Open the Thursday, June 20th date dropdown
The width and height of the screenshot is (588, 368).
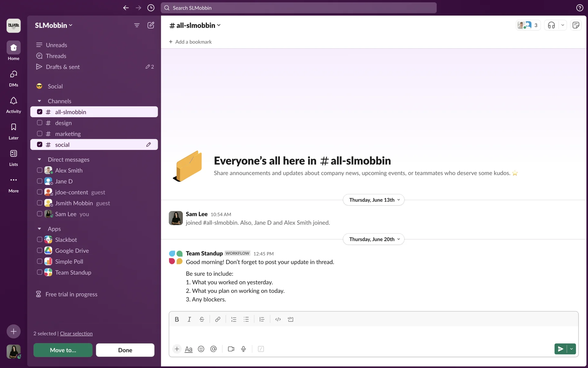(374, 239)
